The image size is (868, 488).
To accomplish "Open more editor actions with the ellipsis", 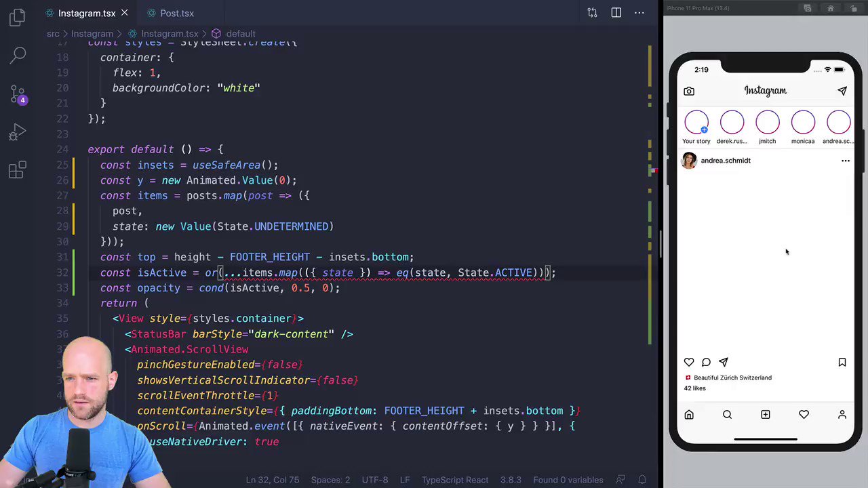I will coord(639,13).
